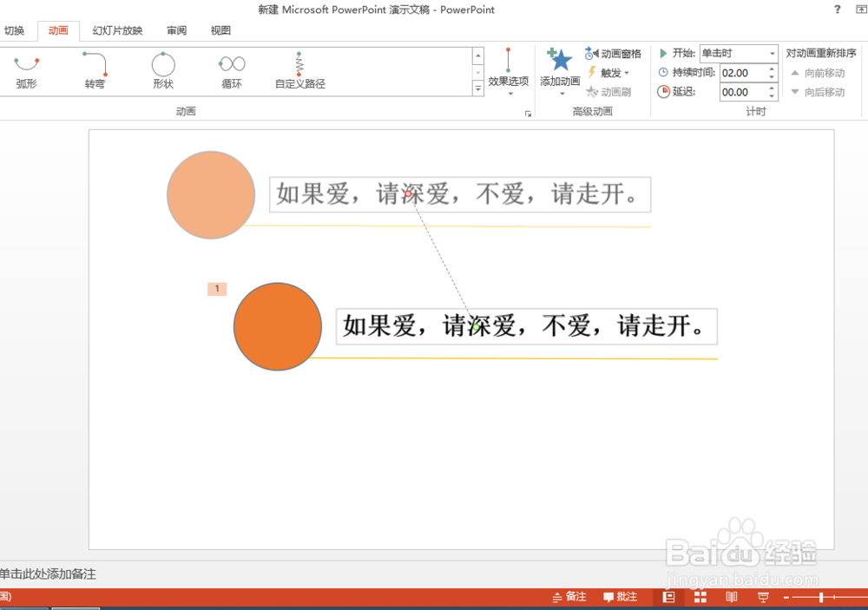Click the green motion path start point
Screen dimensions: 868x610
[476, 326]
